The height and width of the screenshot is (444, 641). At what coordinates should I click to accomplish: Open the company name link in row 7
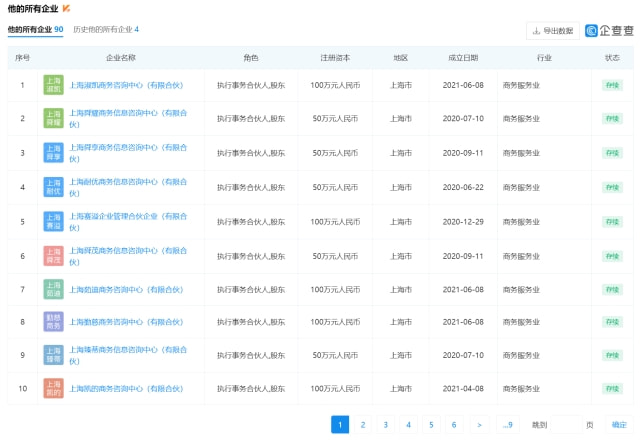[x=126, y=289]
